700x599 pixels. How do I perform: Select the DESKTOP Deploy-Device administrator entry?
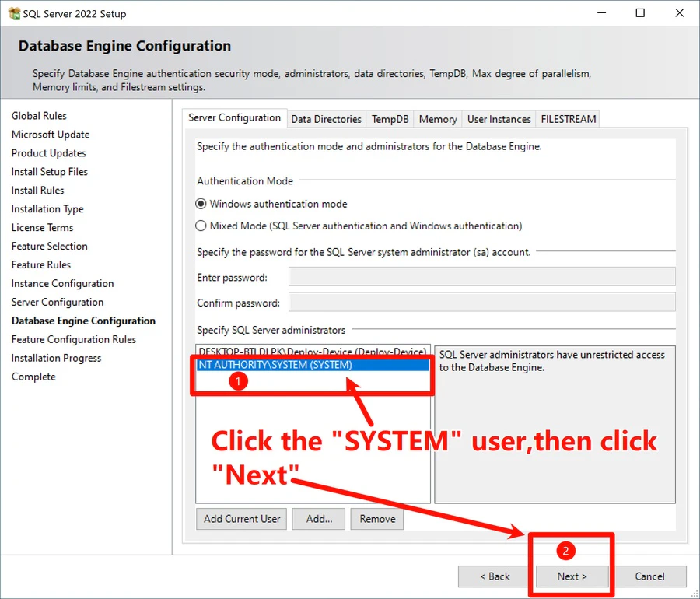coord(313,352)
